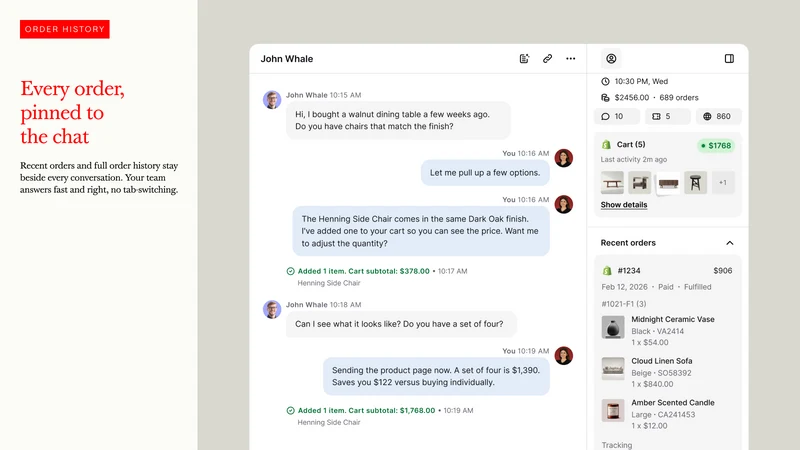Open the globe visits chip showing 860
Image resolution: width=800 pixels, height=450 pixels.
pyautogui.click(x=718, y=116)
